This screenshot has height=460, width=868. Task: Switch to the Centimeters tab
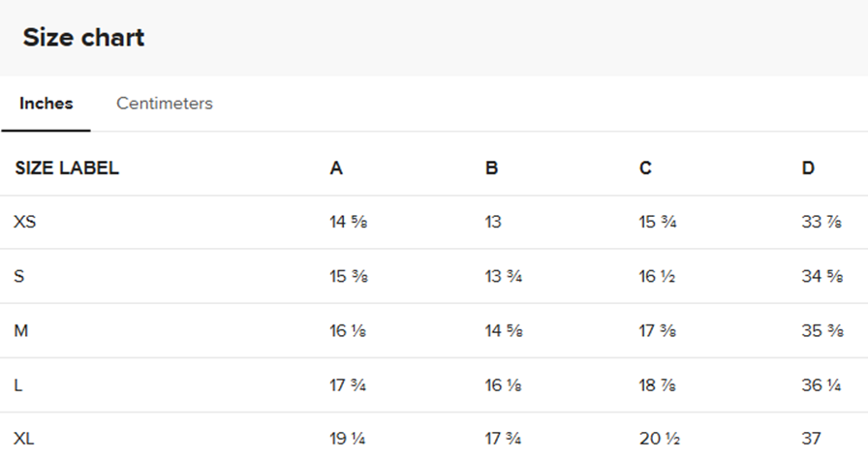tap(165, 104)
